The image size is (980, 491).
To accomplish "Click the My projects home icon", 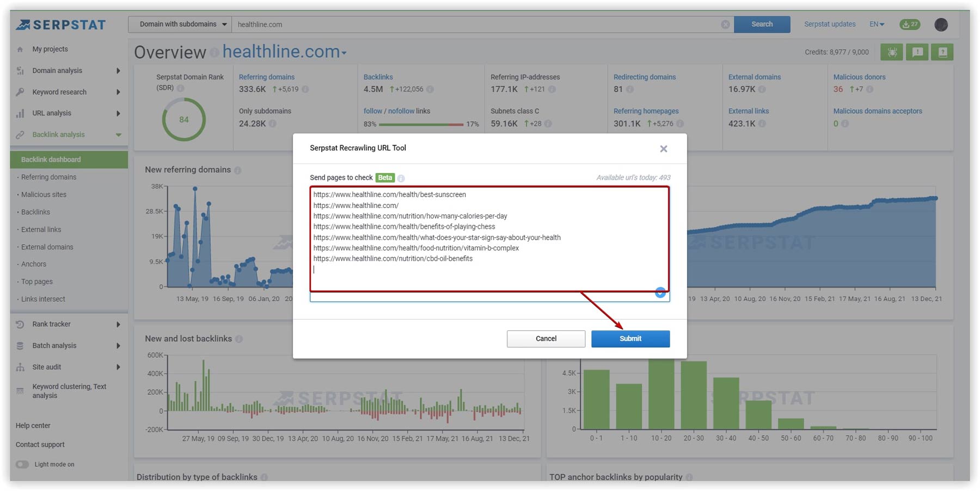I will (x=20, y=50).
